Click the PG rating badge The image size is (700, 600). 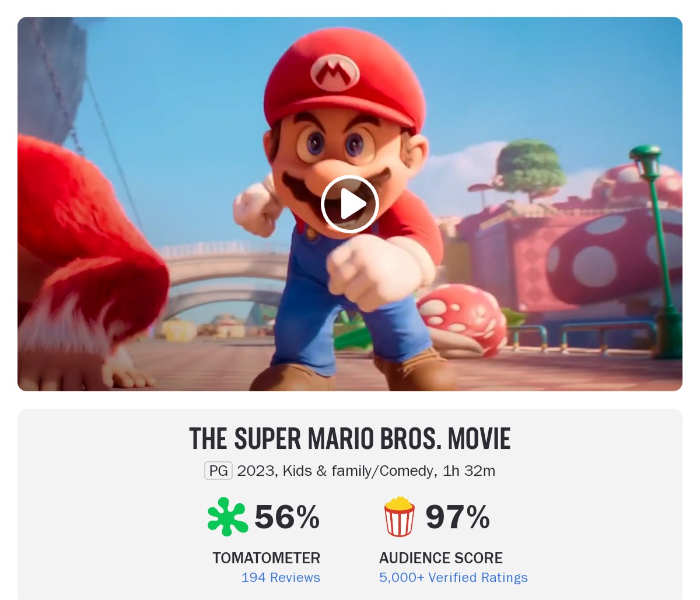pos(218,471)
